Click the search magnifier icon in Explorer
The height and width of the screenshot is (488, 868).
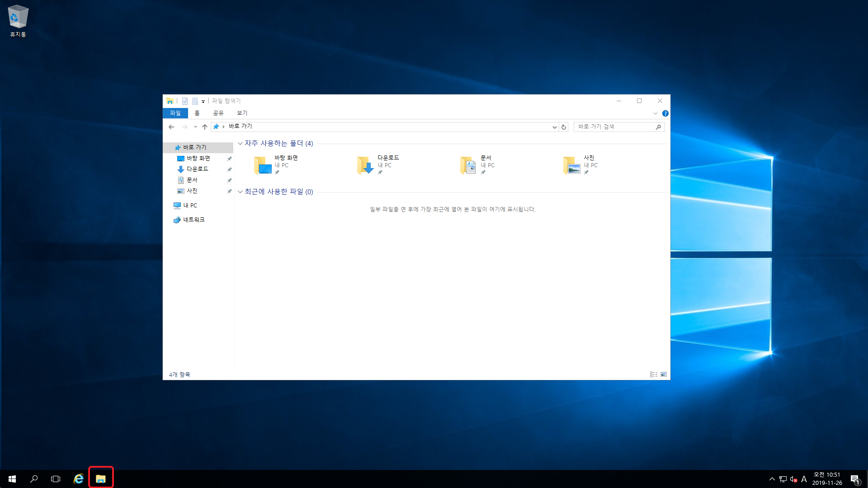click(x=658, y=127)
